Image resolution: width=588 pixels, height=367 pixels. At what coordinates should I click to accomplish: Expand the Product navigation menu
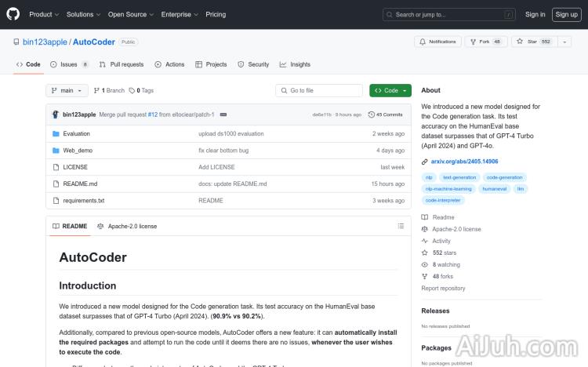(x=43, y=14)
